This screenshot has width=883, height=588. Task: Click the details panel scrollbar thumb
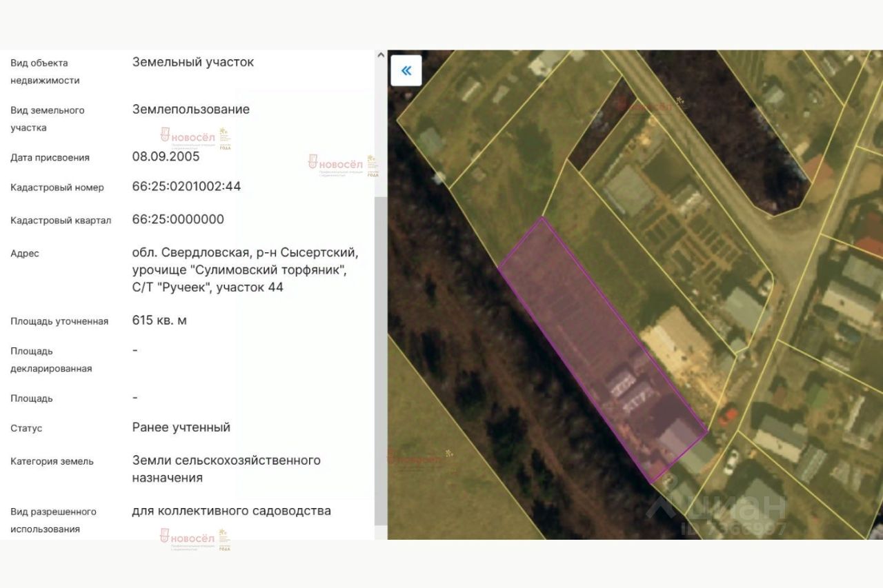coord(381,360)
